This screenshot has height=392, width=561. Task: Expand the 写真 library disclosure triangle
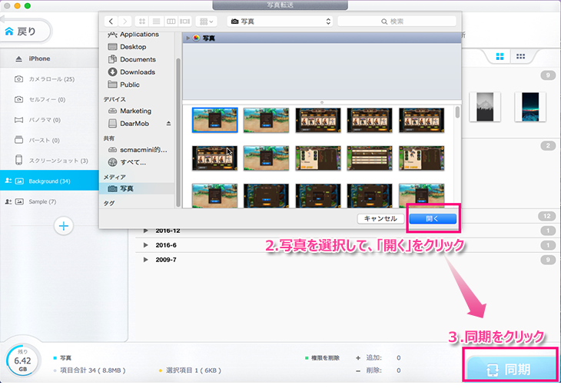point(188,38)
